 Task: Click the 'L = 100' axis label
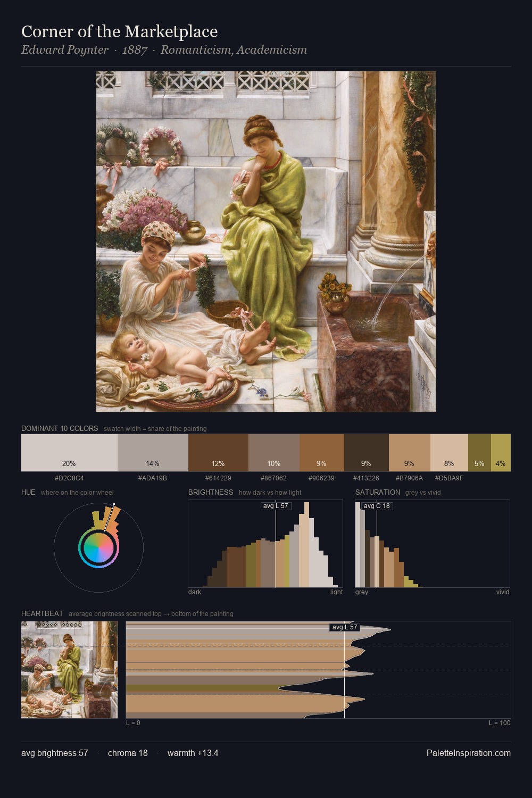[500, 722]
